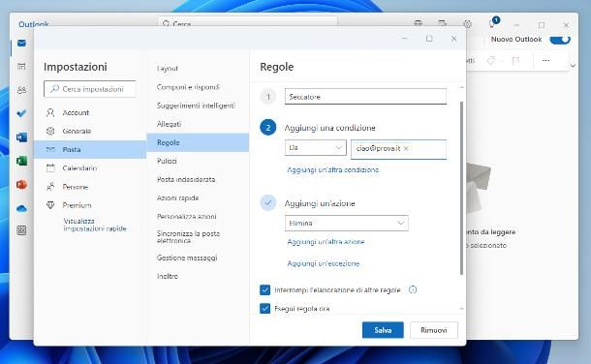Open Suggerimenti intelligenti settings
This screenshot has width=591, height=364.
198,106
